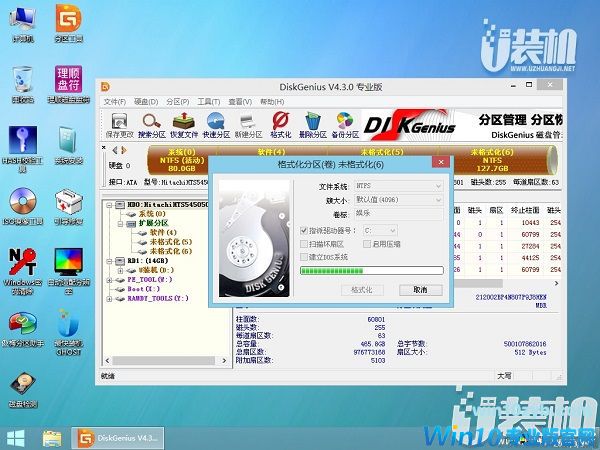Open the 工具(T) menu
This screenshot has height=450, width=600.
coord(208,102)
